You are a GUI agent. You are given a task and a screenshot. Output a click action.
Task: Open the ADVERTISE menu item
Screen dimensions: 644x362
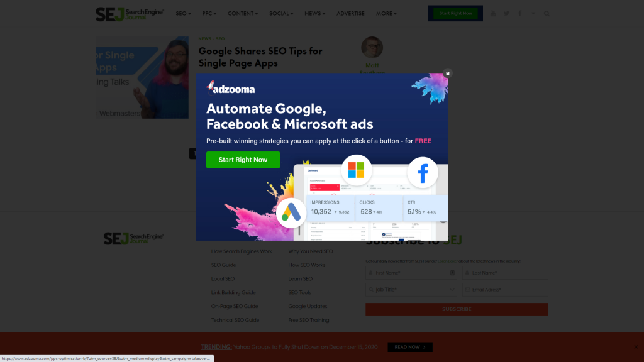(x=350, y=14)
